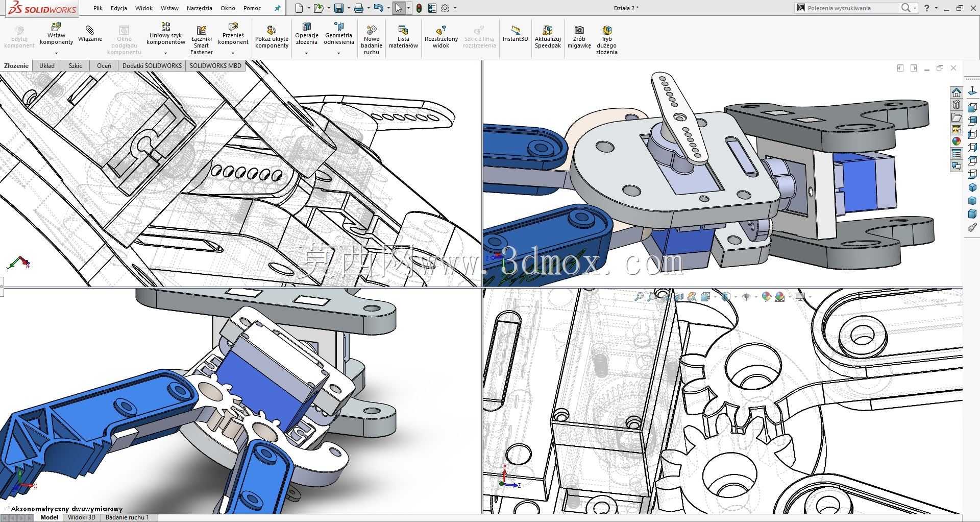Viewport: 980px width, 522px height.
Task: Toggle the Select arrow tool
Action: [x=399, y=8]
